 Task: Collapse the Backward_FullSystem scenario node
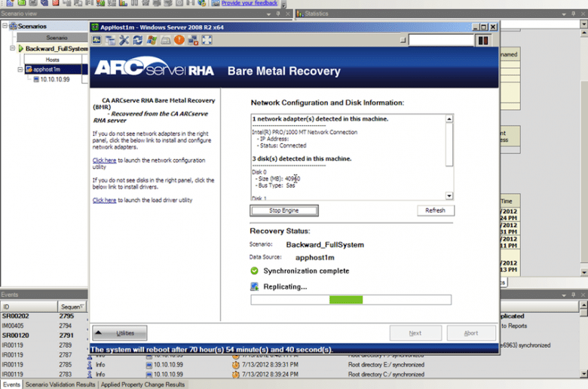(x=12, y=48)
